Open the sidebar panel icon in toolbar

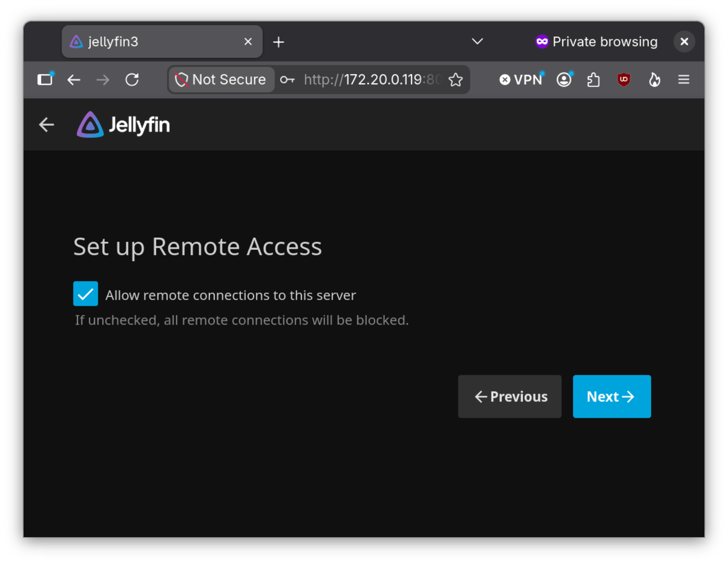click(x=45, y=80)
